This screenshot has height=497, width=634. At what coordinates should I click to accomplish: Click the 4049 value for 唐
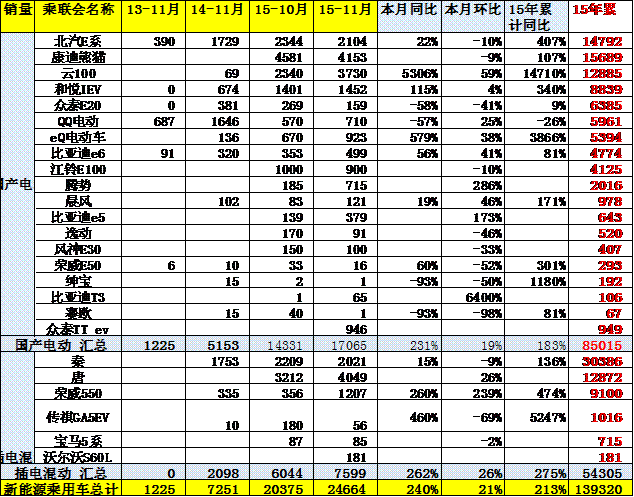pos(345,377)
